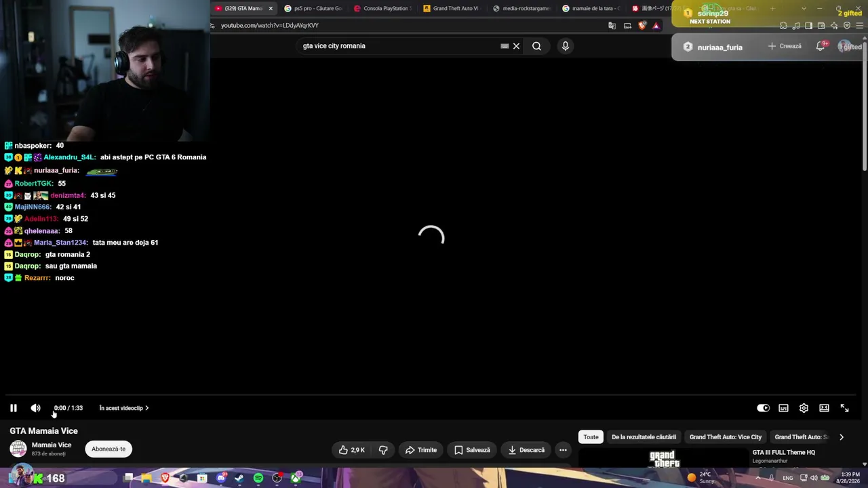Screen dimensions: 868x488
Task: Open Xbox app from taskbar
Action: pyautogui.click(x=296, y=479)
